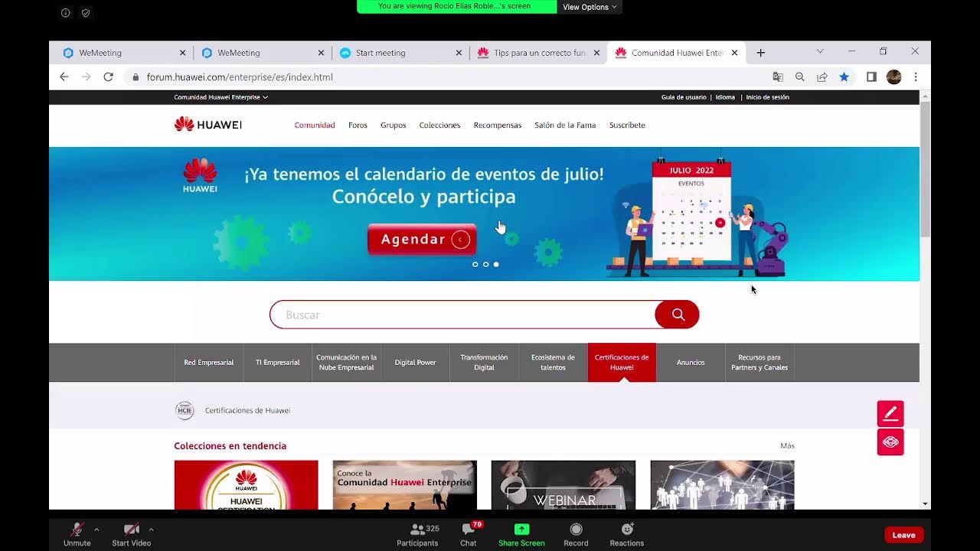
Task: Click the site lock icon in address bar
Action: [x=136, y=77]
